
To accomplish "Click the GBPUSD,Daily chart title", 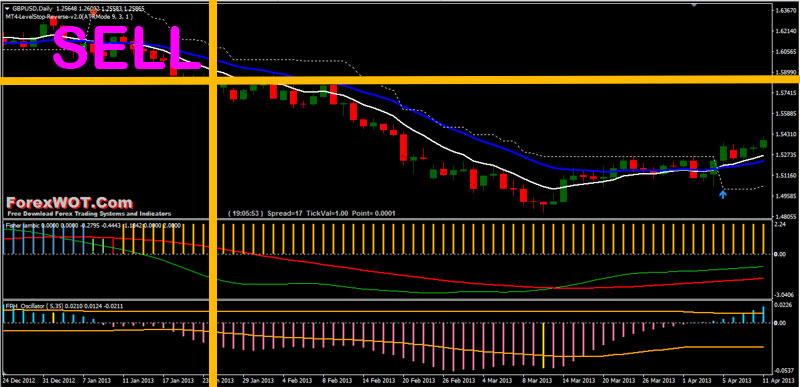I will (32, 9).
